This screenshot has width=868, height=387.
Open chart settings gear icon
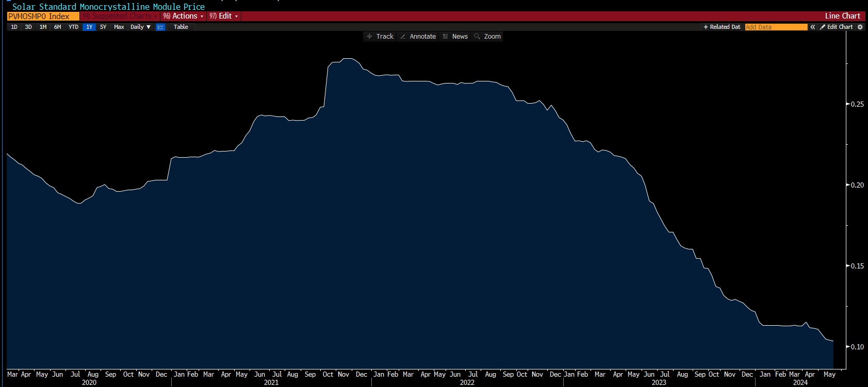coord(860,27)
